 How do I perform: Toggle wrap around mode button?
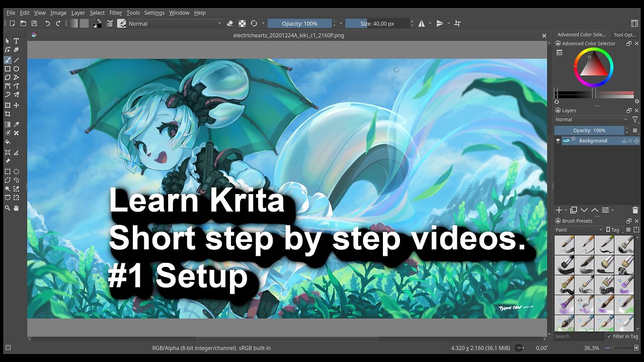[457, 23]
